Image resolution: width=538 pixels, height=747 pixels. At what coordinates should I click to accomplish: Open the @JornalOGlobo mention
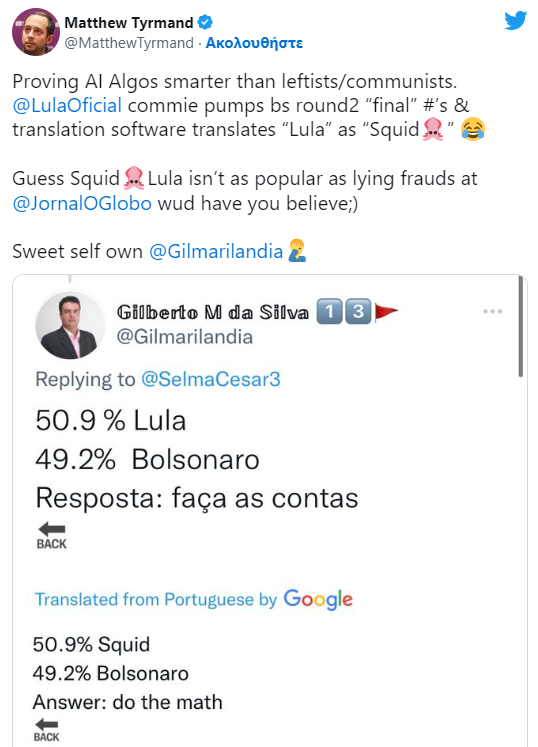pos(82,203)
